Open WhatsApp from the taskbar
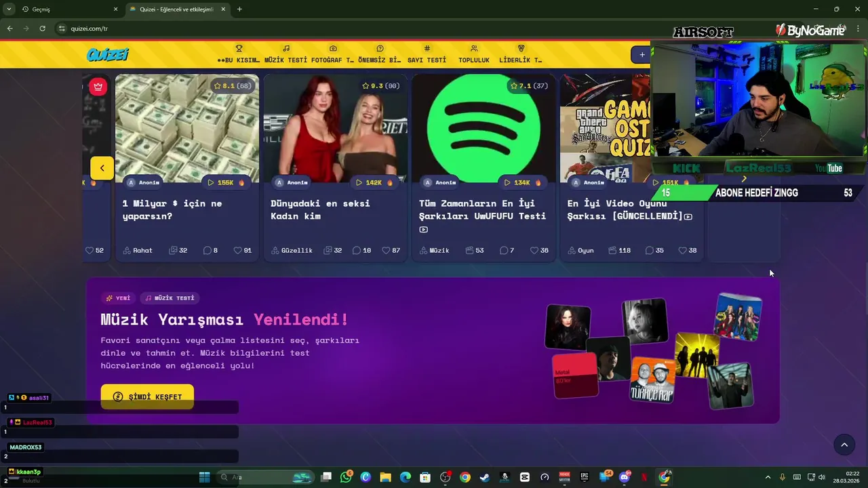The width and height of the screenshot is (868, 488). 347,477
